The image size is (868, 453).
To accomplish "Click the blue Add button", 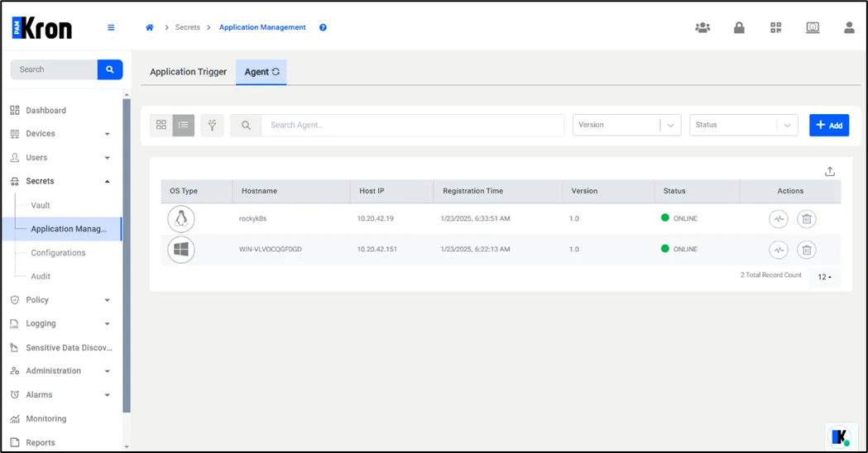I will point(828,125).
